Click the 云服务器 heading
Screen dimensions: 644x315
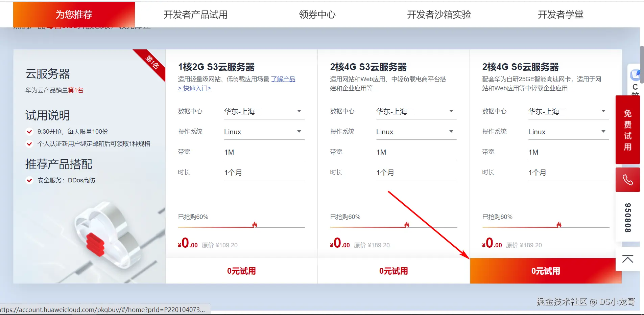coord(48,74)
